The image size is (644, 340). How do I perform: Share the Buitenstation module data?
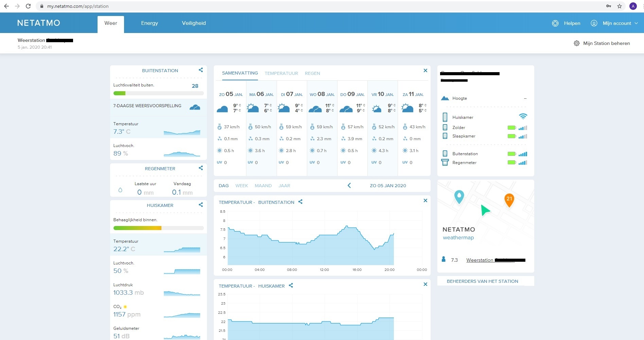pyautogui.click(x=201, y=70)
